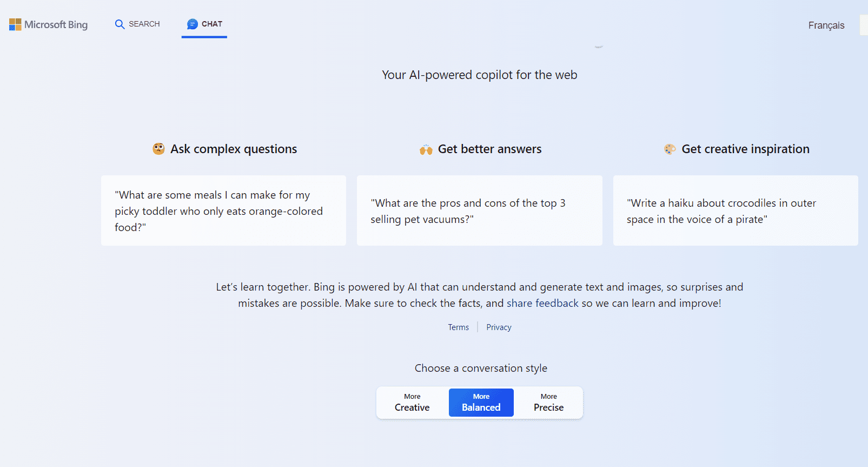
Task: Choose the pet vacuums pros and cons prompt
Action: coord(479,211)
